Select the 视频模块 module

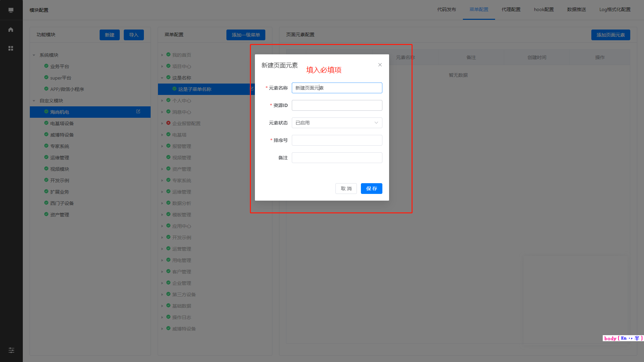[60, 169]
